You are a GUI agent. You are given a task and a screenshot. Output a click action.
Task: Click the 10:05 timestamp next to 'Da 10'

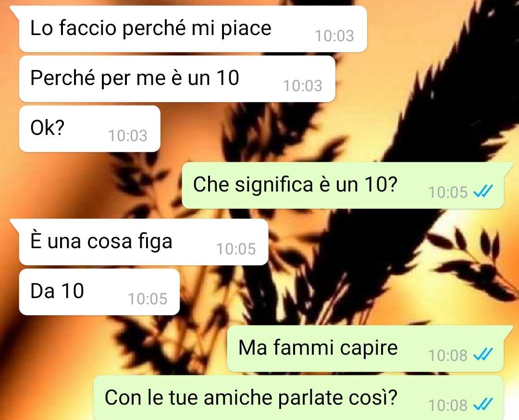148,299
